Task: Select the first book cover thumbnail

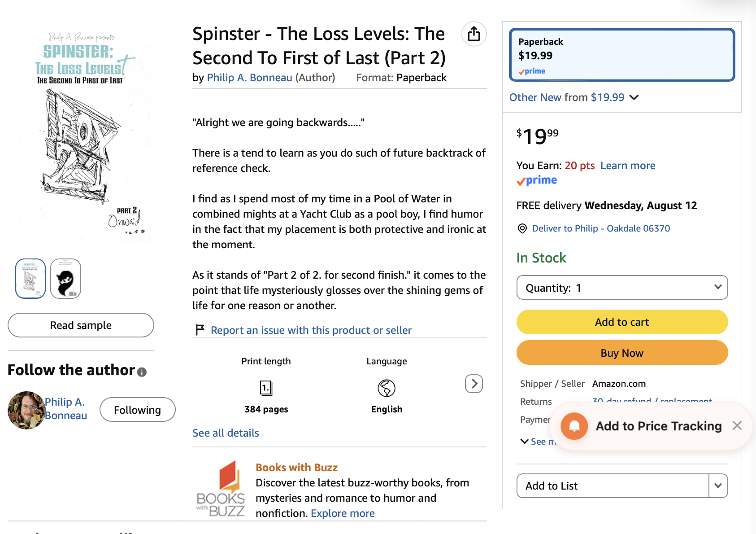Action: [x=30, y=279]
